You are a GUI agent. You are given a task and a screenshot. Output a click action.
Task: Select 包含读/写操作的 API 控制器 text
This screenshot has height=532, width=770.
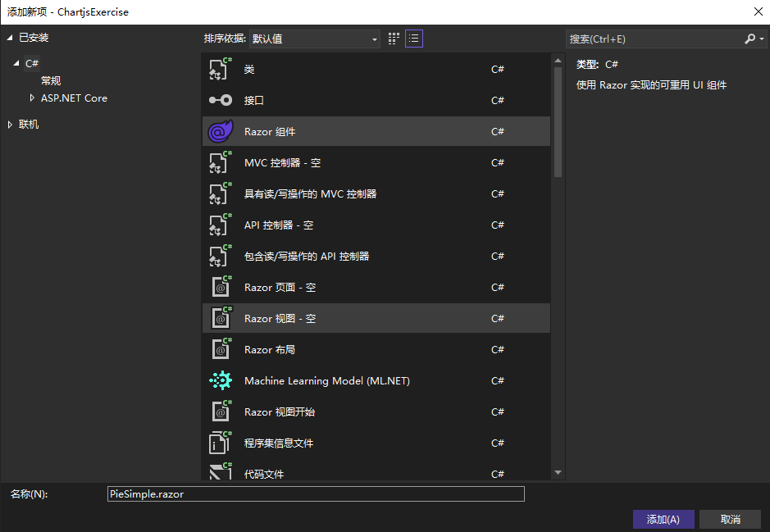pos(307,257)
